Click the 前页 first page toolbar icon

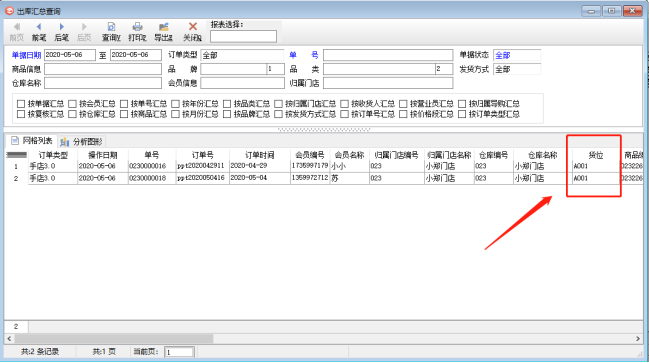click(x=17, y=32)
